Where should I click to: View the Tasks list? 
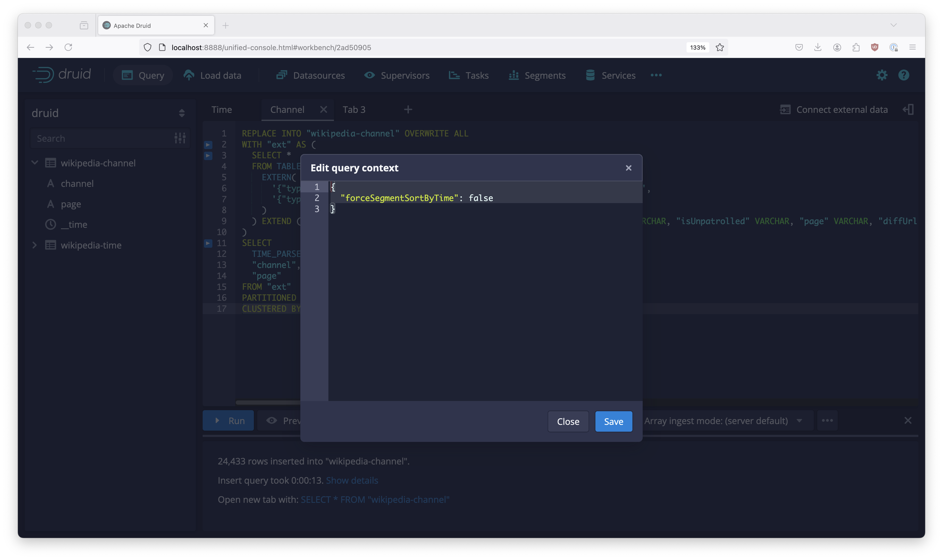click(x=477, y=75)
